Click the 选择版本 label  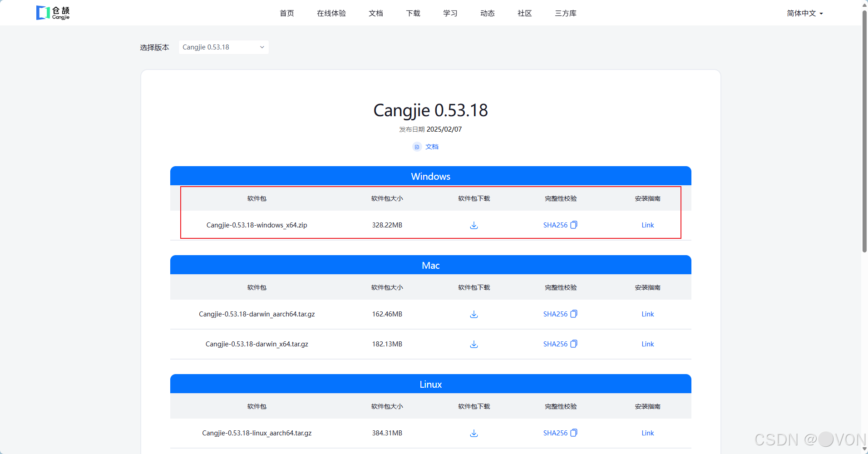click(x=154, y=47)
